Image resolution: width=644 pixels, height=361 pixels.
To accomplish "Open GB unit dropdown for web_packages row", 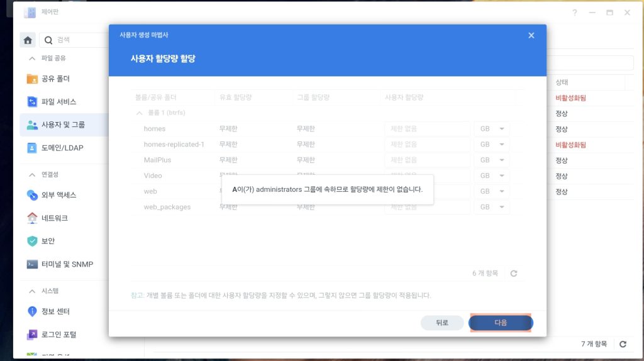I will (491, 207).
